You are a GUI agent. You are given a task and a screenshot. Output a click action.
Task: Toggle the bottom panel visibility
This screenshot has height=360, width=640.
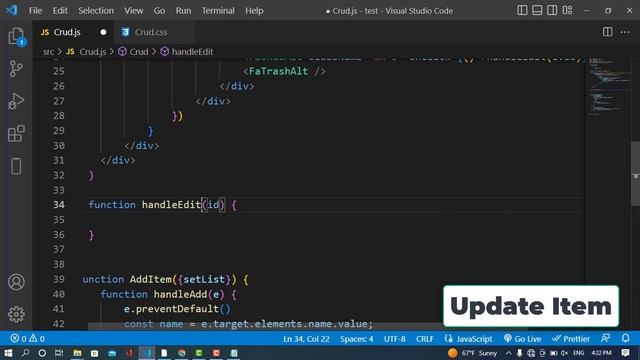click(x=537, y=10)
